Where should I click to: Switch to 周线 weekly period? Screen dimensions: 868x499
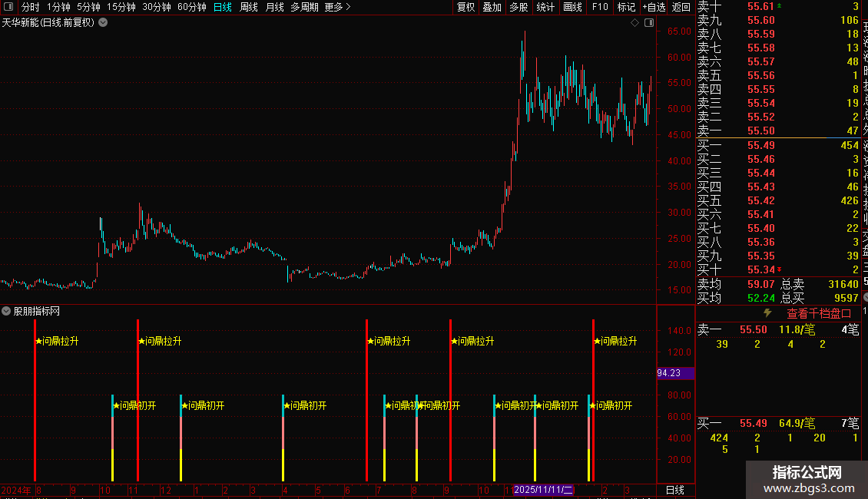point(249,7)
